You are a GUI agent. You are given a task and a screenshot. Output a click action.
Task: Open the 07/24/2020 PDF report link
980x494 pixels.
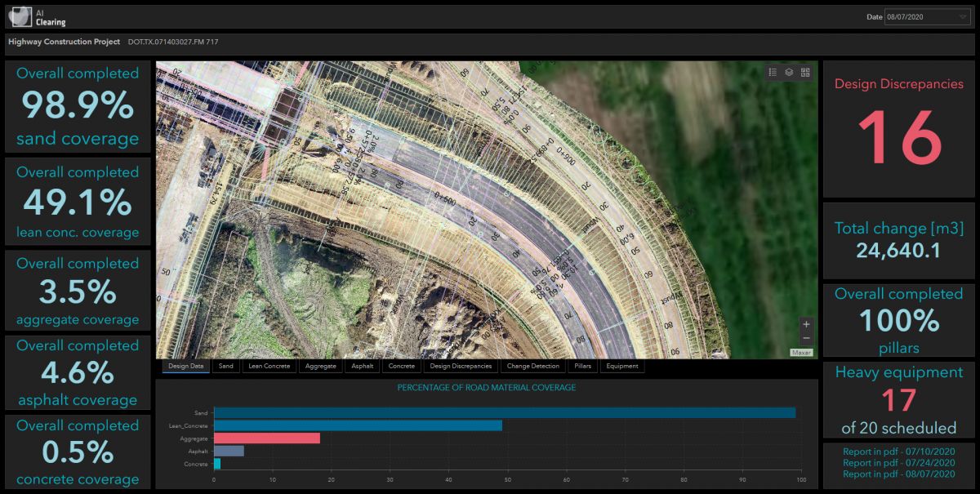pos(898,462)
